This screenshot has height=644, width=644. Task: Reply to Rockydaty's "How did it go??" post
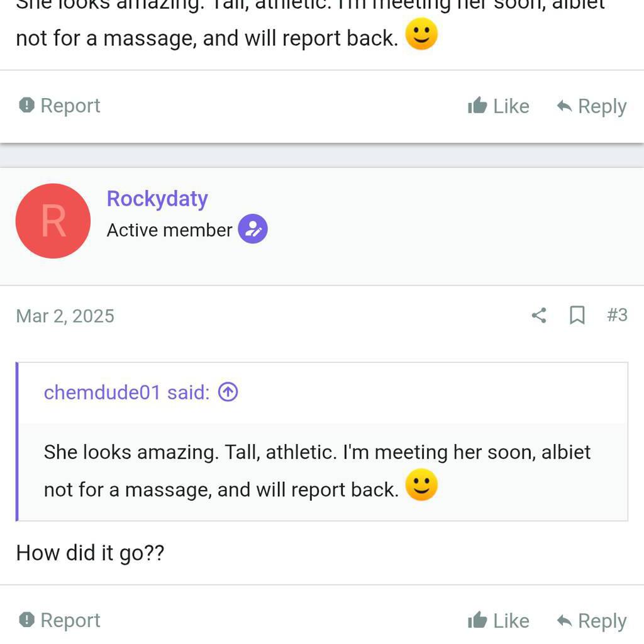coord(592,621)
